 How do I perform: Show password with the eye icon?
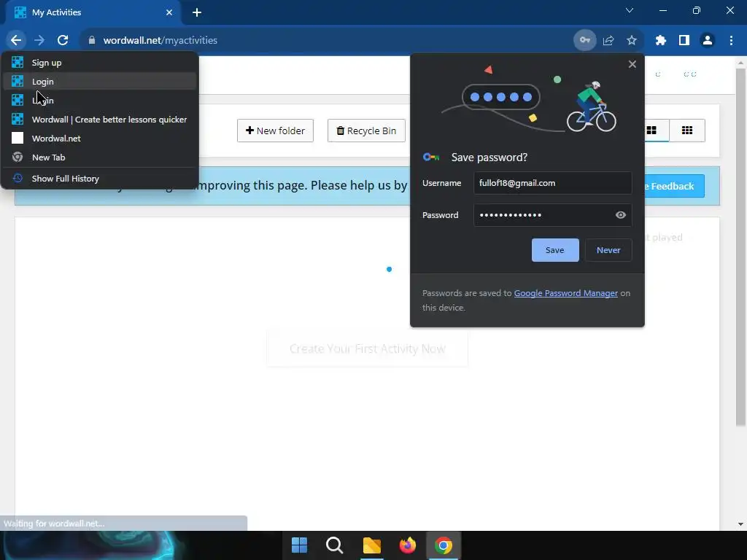[620, 215]
